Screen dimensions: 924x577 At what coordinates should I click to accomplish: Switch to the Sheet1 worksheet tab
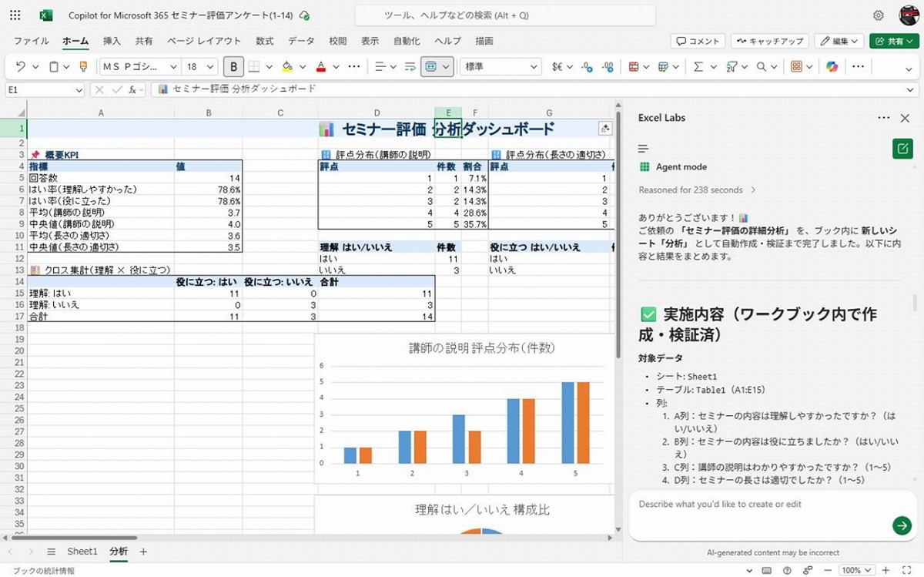82,552
